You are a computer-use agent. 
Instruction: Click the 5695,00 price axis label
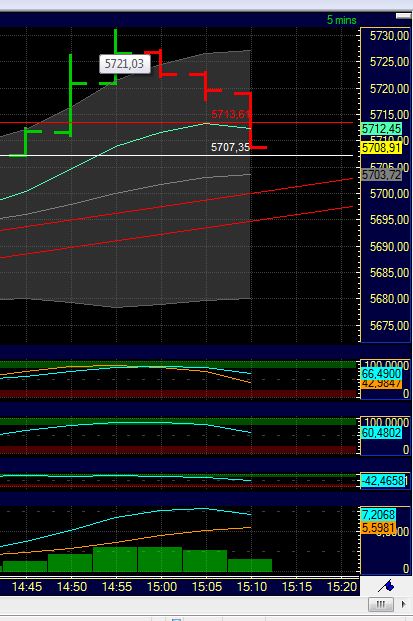(x=389, y=220)
